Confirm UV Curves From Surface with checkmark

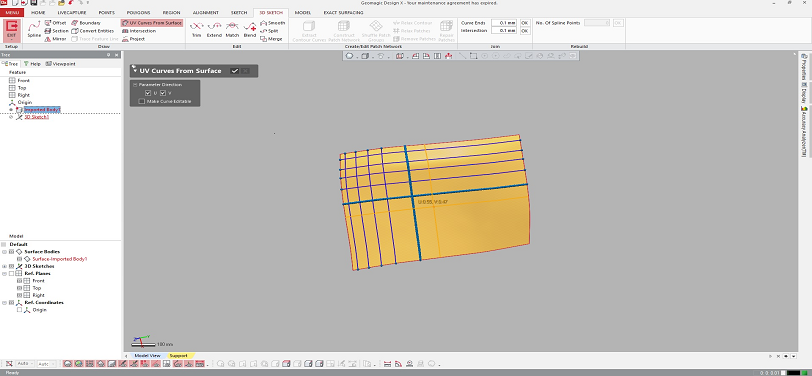pyautogui.click(x=235, y=71)
